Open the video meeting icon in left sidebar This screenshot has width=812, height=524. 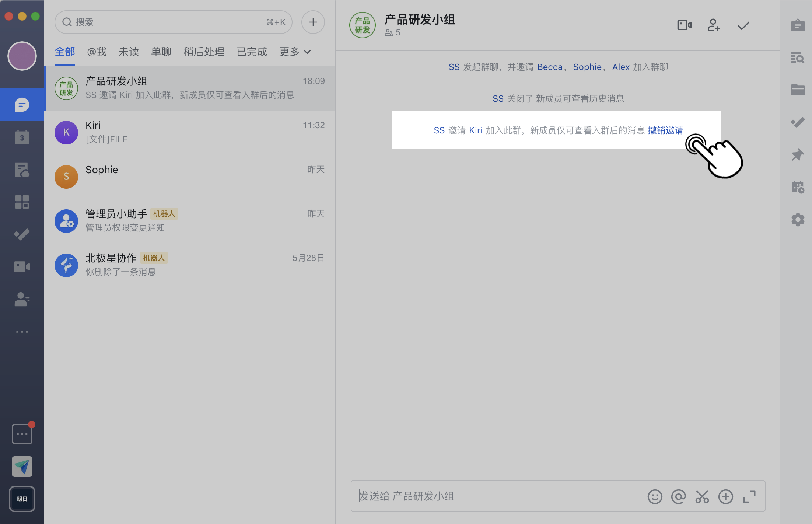(x=22, y=267)
